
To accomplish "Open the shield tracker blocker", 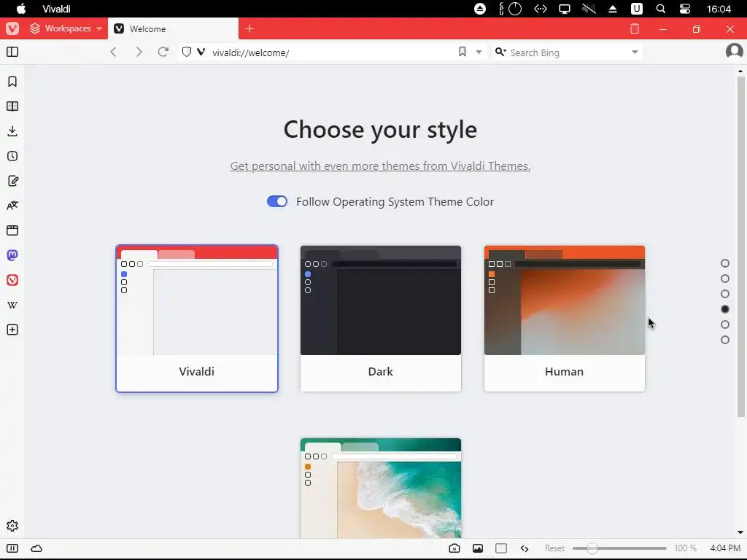I will point(187,52).
